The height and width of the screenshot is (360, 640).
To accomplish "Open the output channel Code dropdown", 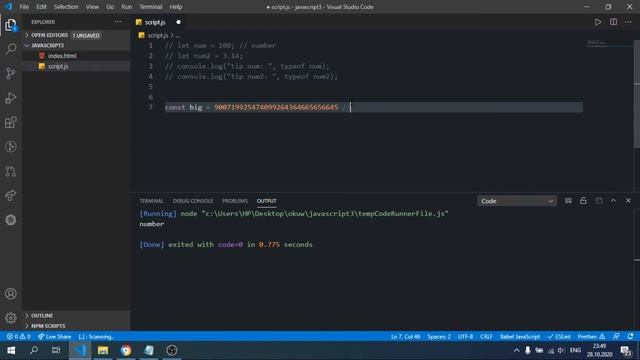I will 517,201.
